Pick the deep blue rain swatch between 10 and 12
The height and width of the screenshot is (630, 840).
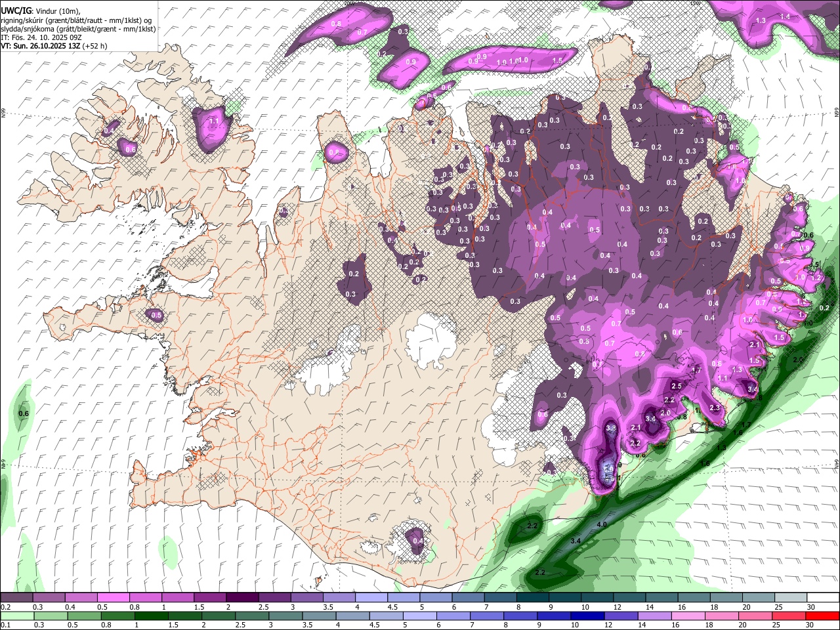pos(588,616)
